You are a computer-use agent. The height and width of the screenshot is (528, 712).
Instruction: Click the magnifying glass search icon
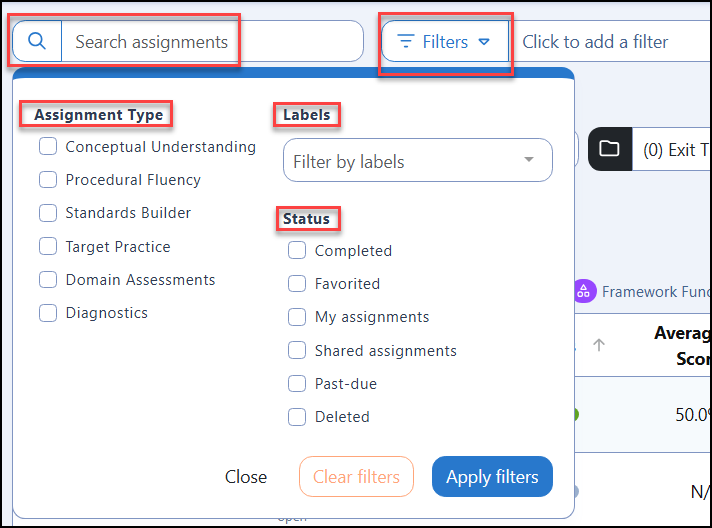click(x=37, y=41)
